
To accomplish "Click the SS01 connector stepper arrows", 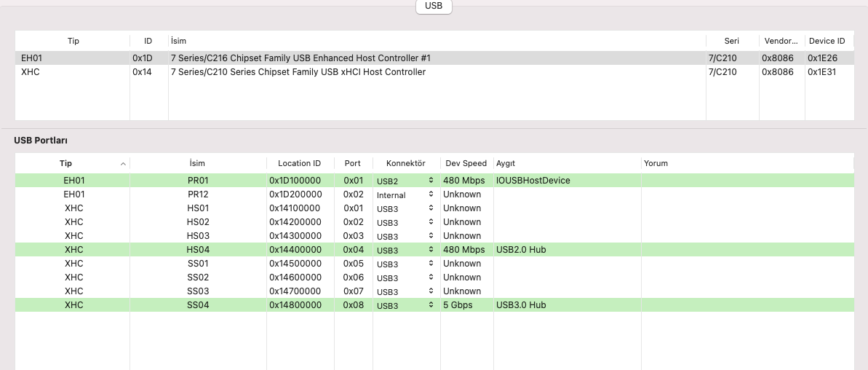I will coord(431,264).
